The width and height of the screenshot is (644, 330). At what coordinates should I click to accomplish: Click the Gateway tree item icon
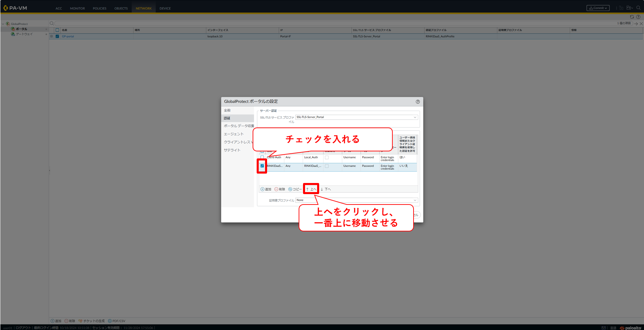(x=13, y=34)
